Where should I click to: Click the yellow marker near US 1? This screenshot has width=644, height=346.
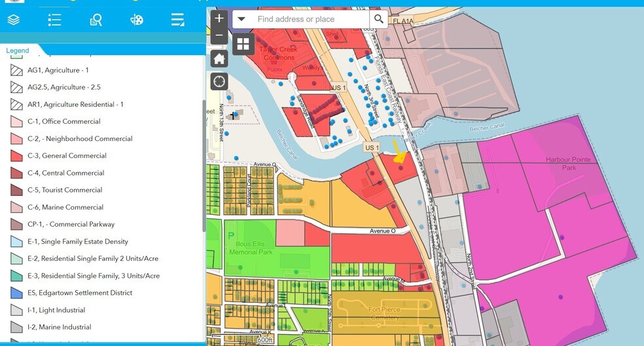click(x=398, y=153)
